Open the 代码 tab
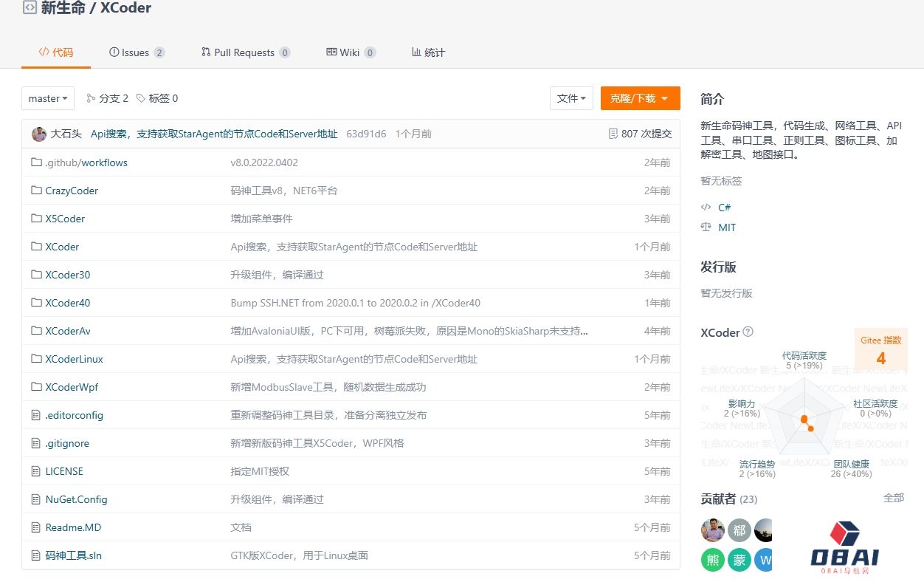Viewport: 924px width, 582px height. (x=56, y=52)
